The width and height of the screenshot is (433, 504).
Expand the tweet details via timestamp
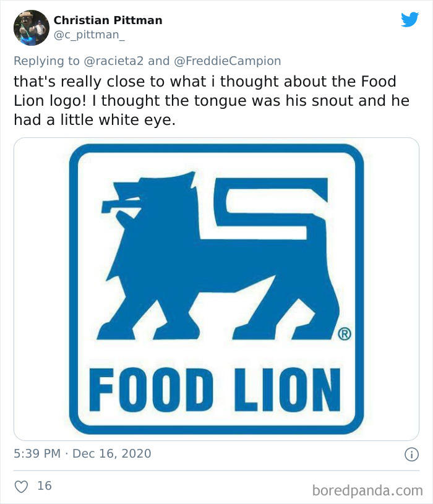coord(82,453)
